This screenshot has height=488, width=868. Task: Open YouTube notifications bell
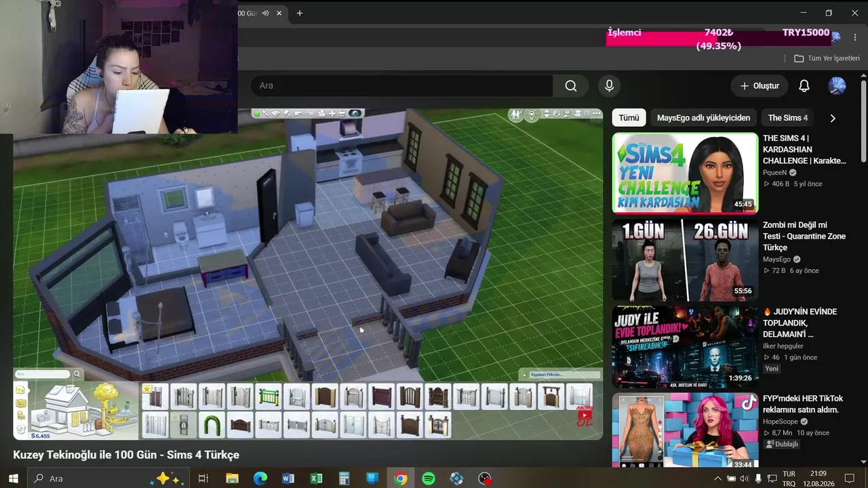804,86
